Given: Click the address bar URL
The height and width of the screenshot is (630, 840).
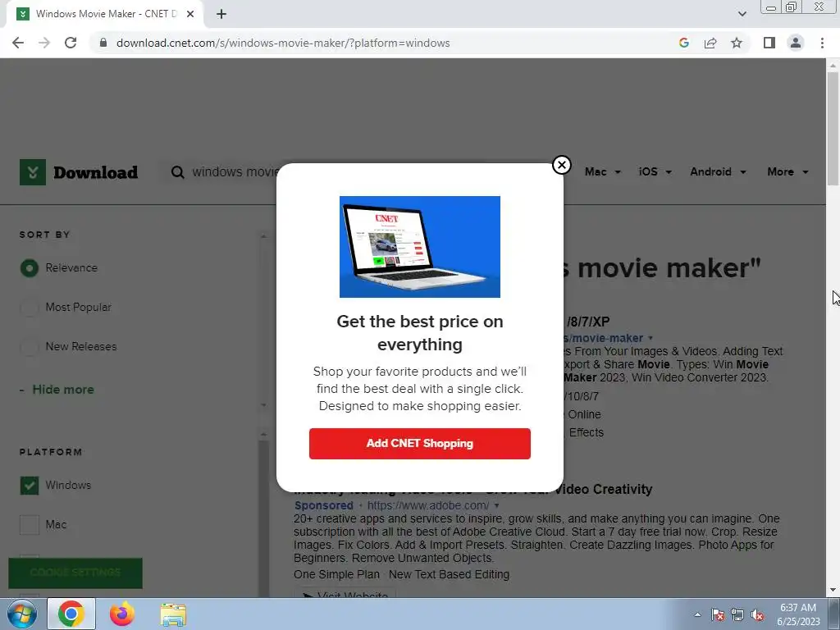Looking at the screenshot, I should pos(283,43).
